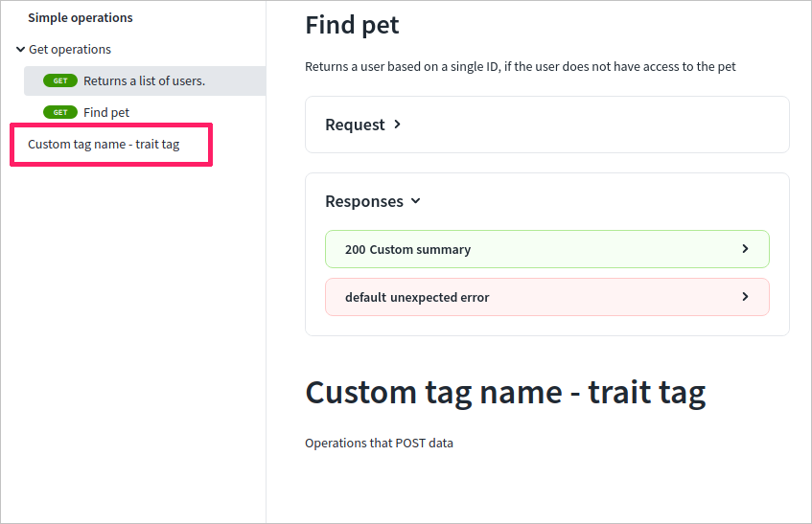812x524 pixels.
Task: Click chevron on default unexpected error row
Action: (745, 296)
